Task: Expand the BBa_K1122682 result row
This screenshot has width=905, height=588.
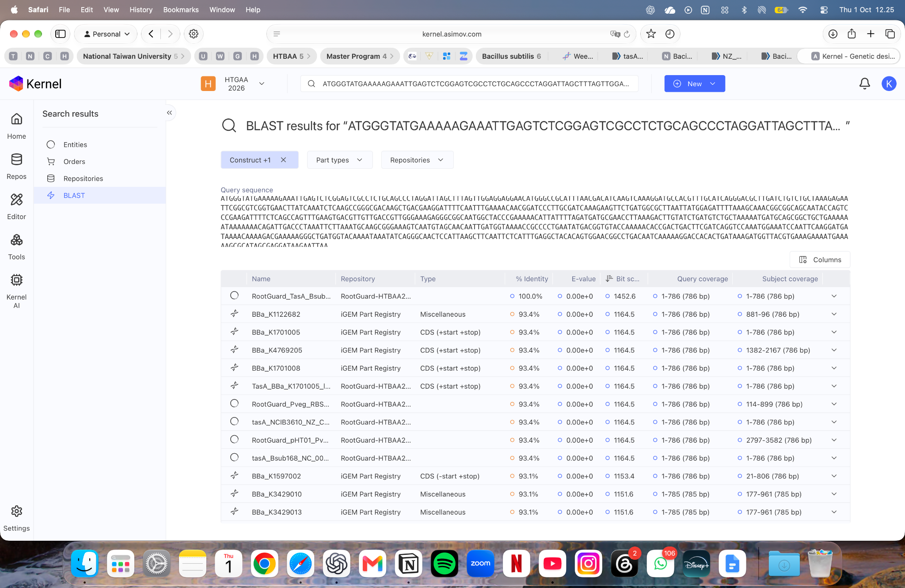Action: (x=834, y=314)
